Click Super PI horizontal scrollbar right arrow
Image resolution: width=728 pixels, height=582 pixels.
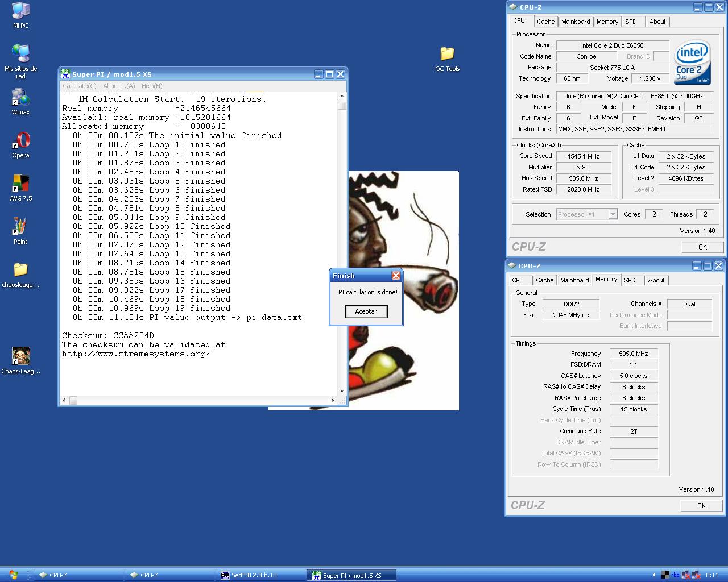pyautogui.click(x=333, y=400)
